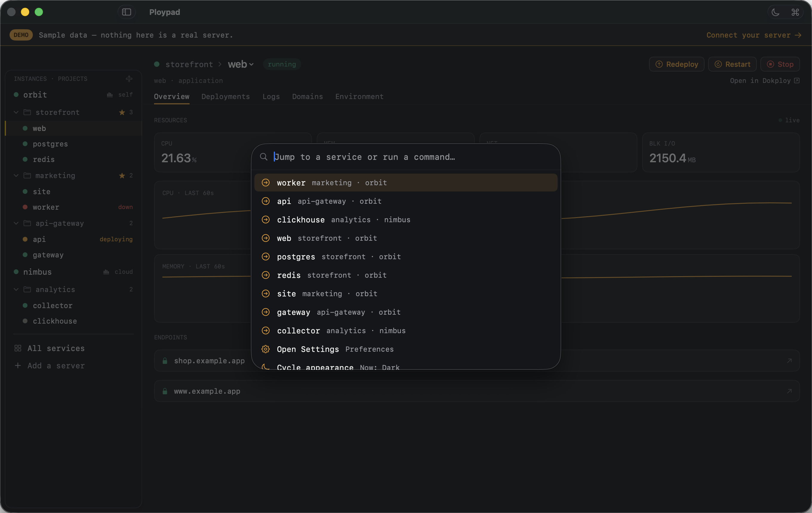Click the plus icon for Add a server
The width and height of the screenshot is (812, 513).
point(18,365)
